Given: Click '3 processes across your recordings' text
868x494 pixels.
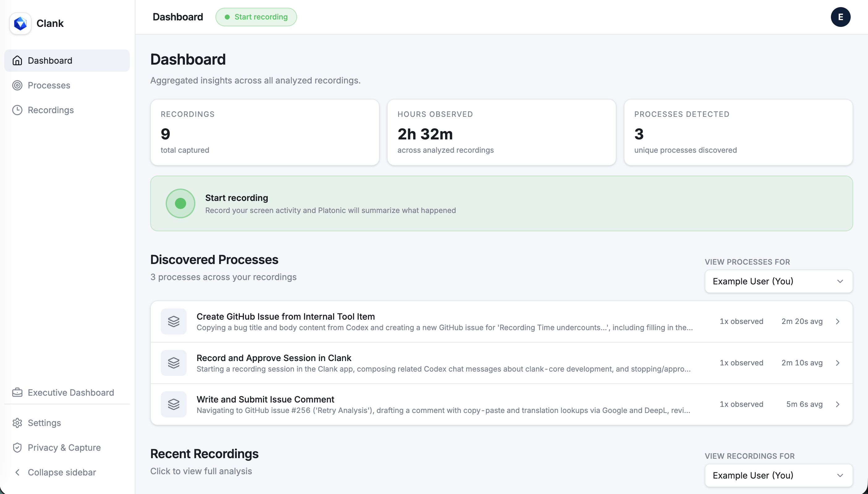Looking at the screenshot, I should pos(223,277).
